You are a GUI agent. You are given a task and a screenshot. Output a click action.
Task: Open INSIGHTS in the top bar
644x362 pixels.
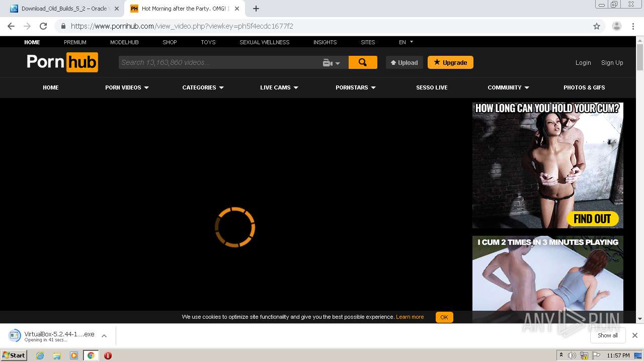tap(325, 42)
